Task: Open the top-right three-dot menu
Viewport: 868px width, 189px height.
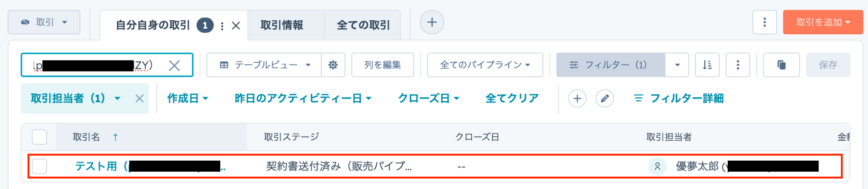Action: tap(765, 22)
